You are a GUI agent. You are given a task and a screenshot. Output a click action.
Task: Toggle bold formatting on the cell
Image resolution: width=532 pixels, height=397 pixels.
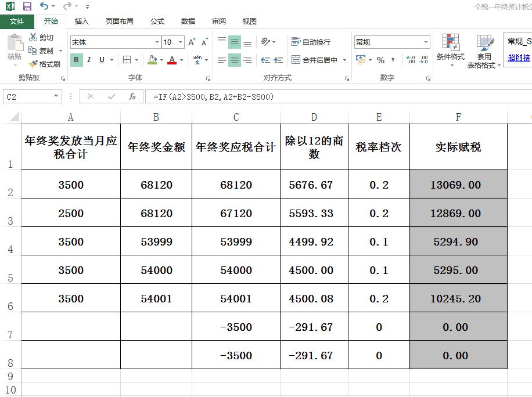76,59
